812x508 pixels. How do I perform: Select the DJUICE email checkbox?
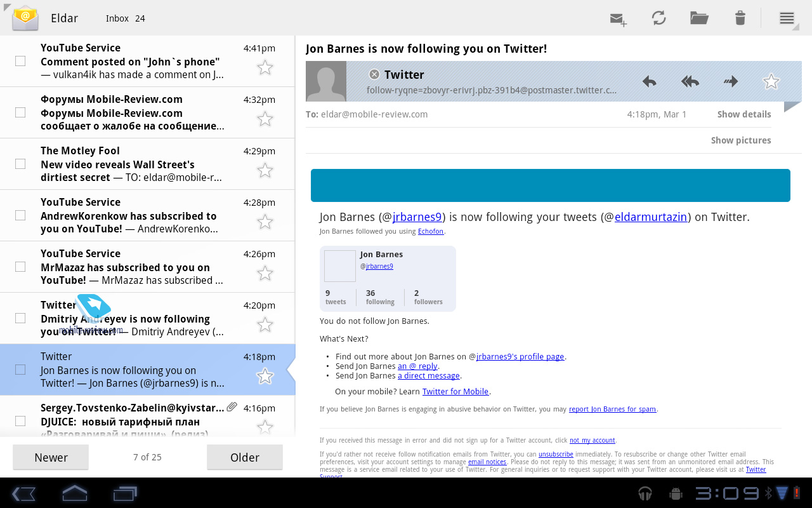click(x=20, y=421)
